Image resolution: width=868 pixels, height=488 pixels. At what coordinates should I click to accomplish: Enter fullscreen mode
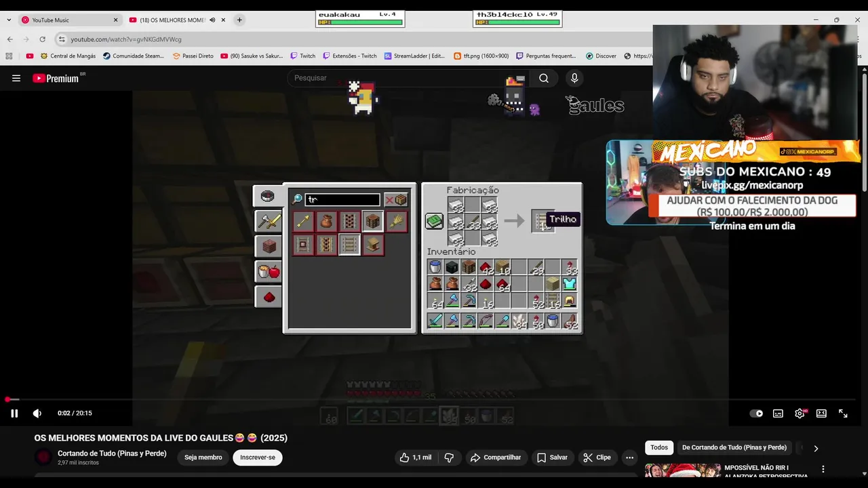click(843, 413)
